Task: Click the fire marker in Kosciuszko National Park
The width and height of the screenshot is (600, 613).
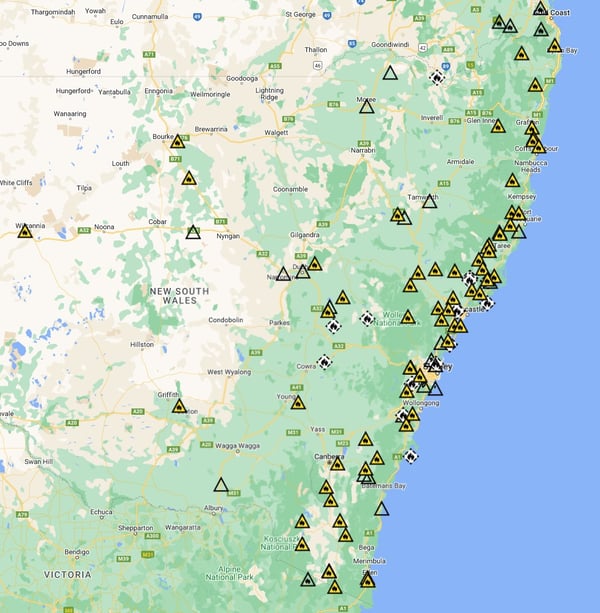Action: (x=302, y=544)
